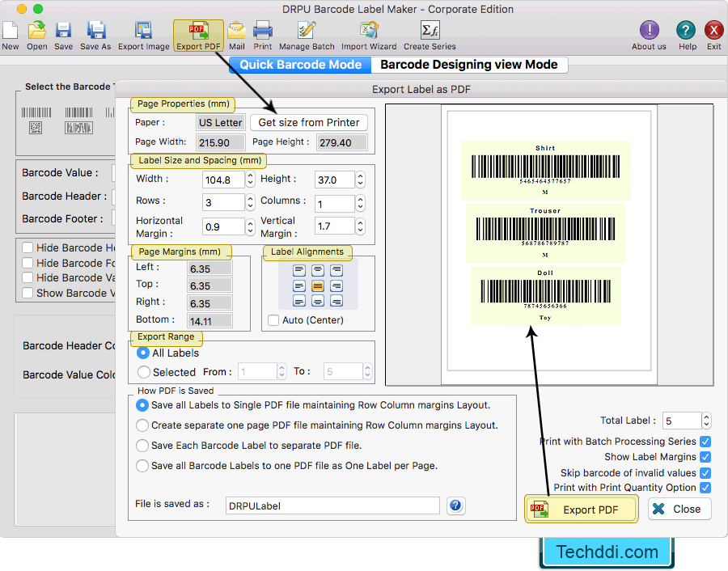
Task: Select top-center label alignment icon
Action: tap(318, 269)
